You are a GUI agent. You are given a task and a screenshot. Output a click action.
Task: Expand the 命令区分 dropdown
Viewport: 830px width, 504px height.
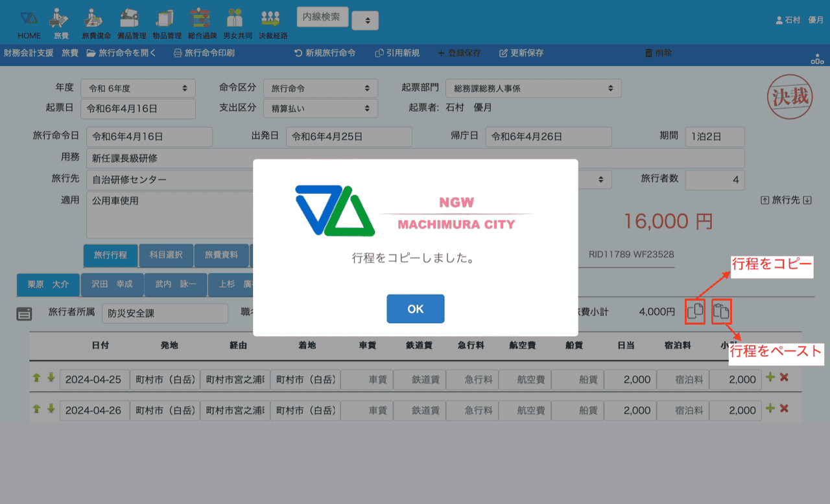(320, 88)
